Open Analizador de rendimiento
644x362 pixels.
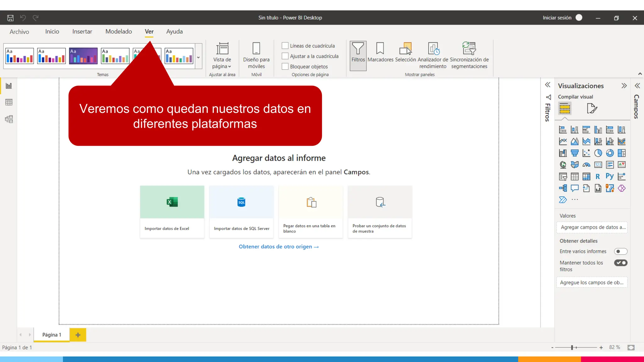[x=433, y=56]
